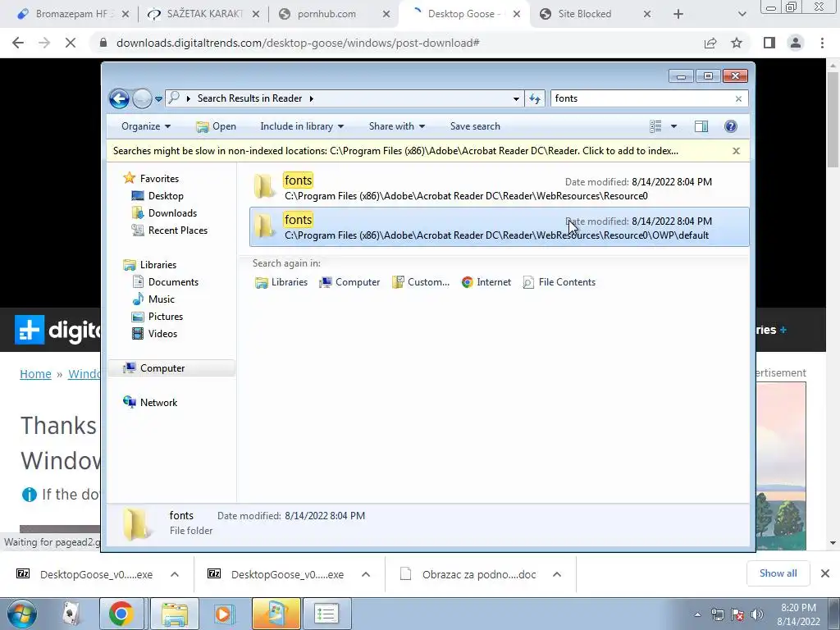The height and width of the screenshot is (630, 840).
Task: Dismiss the yellow non-indexed locations info bar
Action: 736,151
